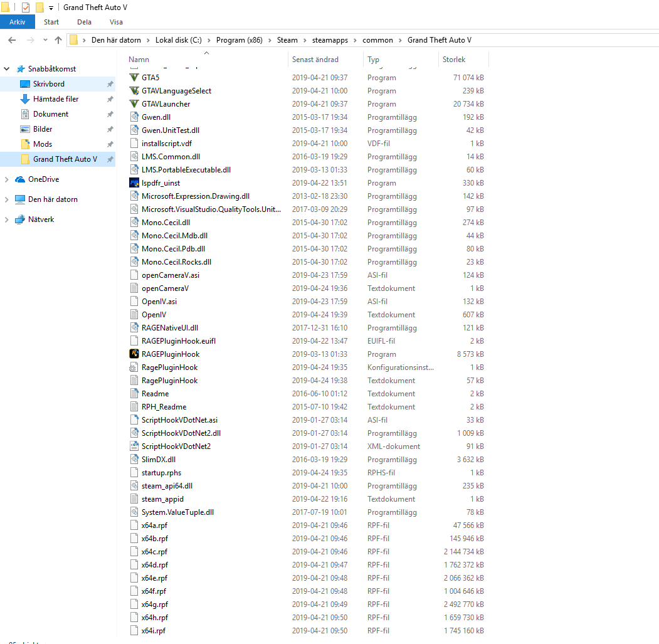
Task: Click the Mods folder icon in sidebar
Action: pyautogui.click(x=25, y=144)
